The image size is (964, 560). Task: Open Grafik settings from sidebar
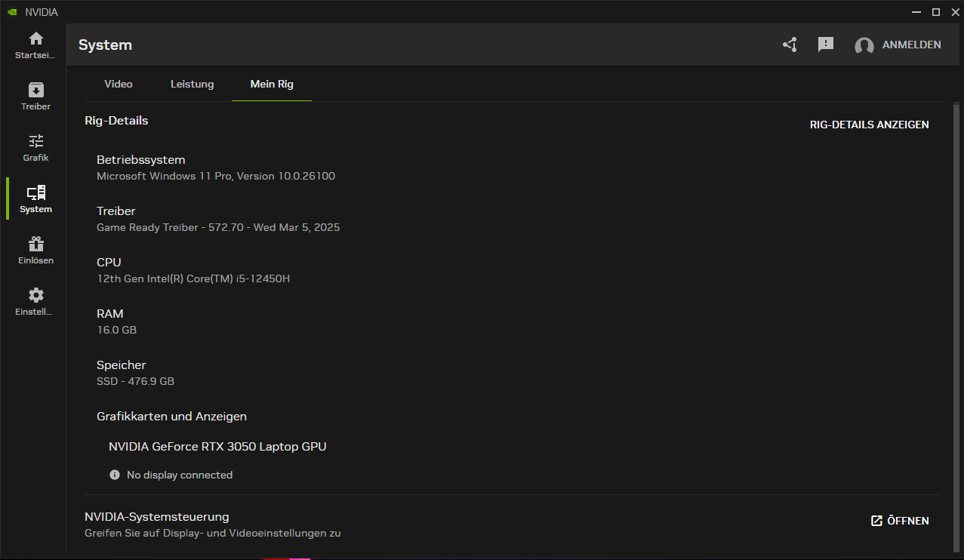pos(35,148)
